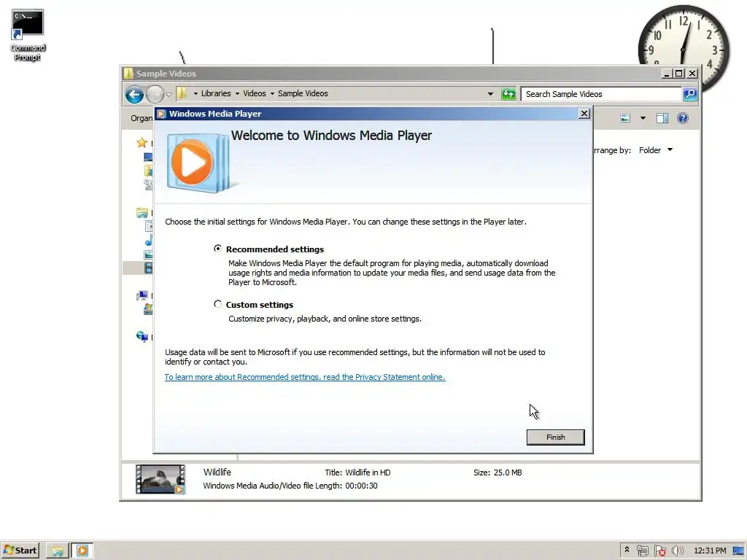The image size is (747, 560).
Task: Click the Wildlife video thumbnail in details pane
Action: pos(160,479)
